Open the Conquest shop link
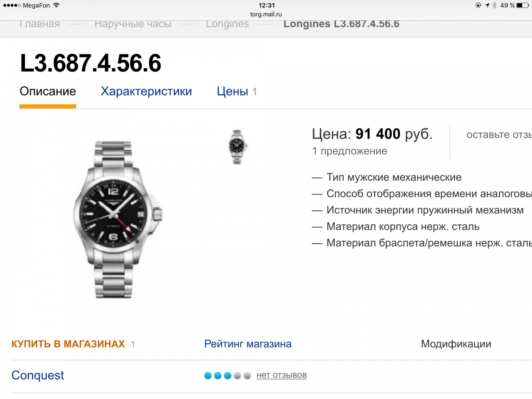The height and width of the screenshot is (399, 532). [x=38, y=375]
